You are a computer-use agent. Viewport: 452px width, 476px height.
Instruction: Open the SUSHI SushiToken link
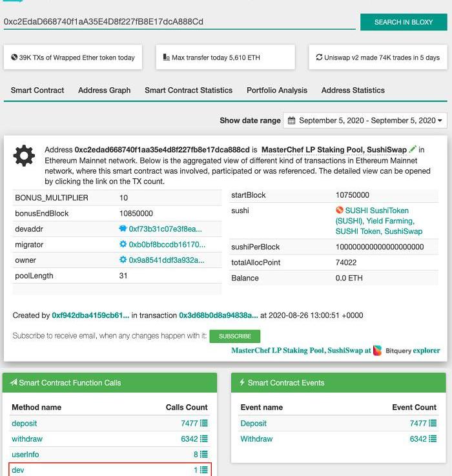[x=377, y=211]
